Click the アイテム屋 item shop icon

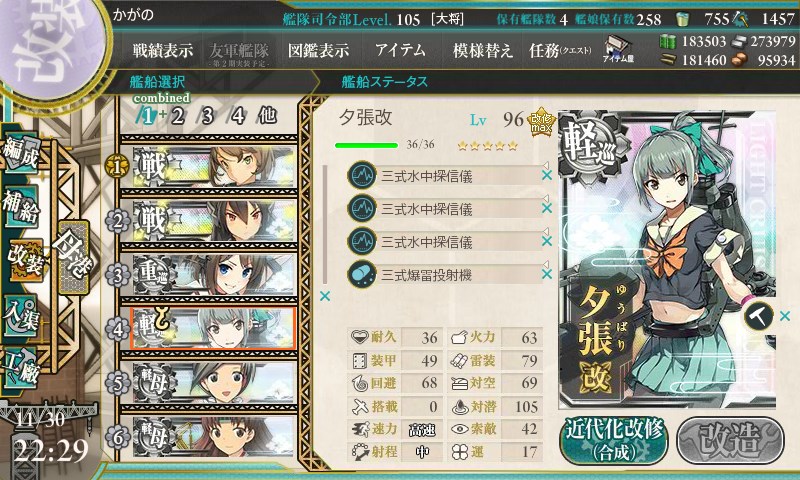[x=618, y=49]
